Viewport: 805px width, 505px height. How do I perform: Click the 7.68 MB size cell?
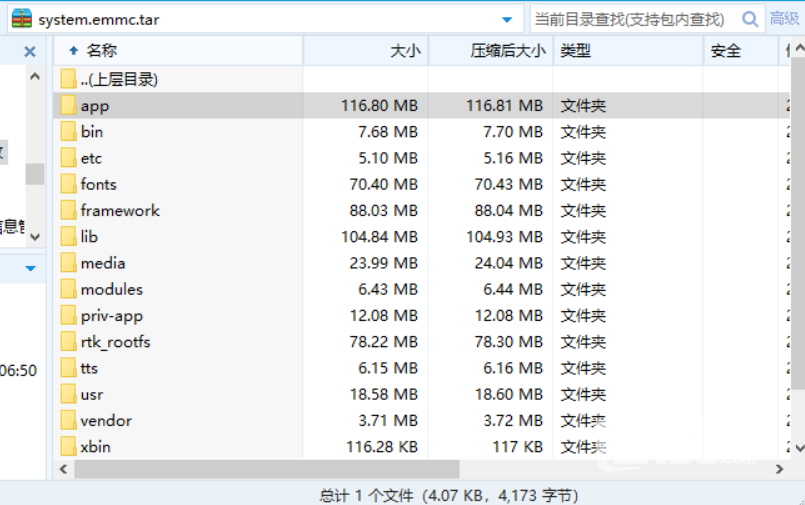388,131
